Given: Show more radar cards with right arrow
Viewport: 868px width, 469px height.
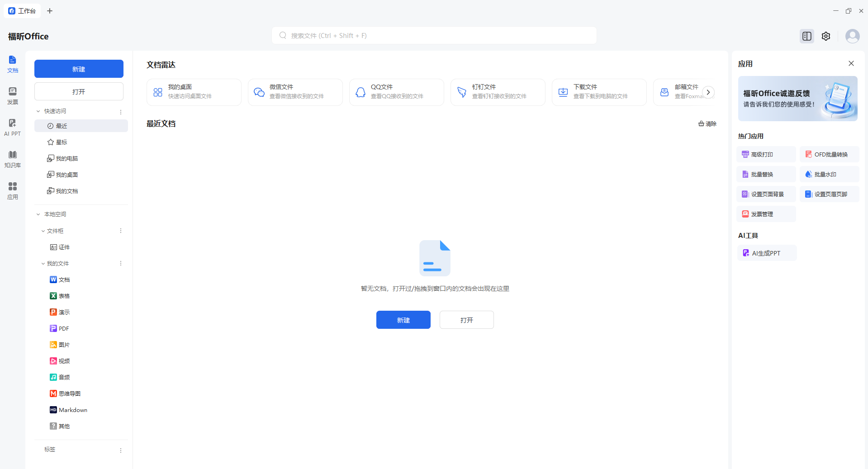Looking at the screenshot, I should 708,92.
